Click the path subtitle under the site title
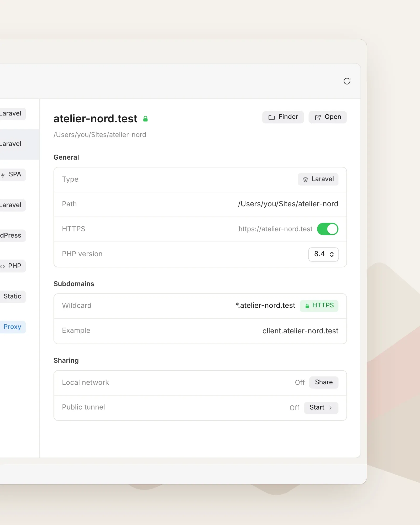This screenshot has height=525, width=420. pos(100,135)
